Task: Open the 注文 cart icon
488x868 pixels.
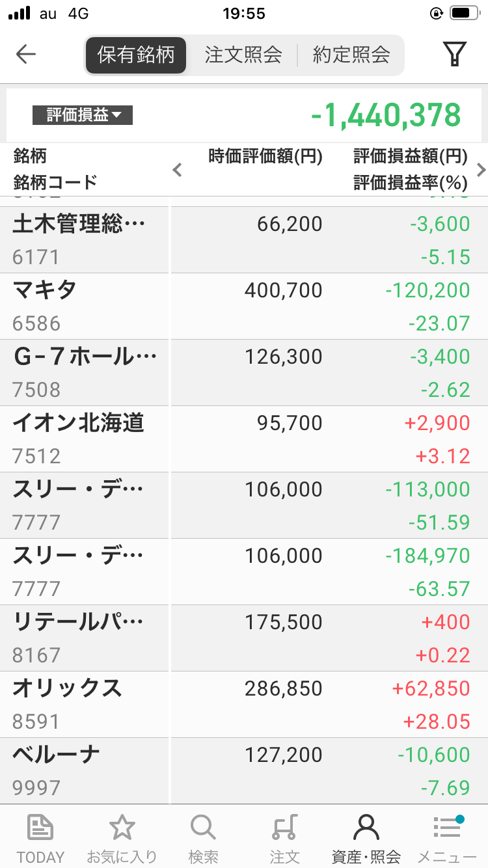Action: tap(284, 828)
